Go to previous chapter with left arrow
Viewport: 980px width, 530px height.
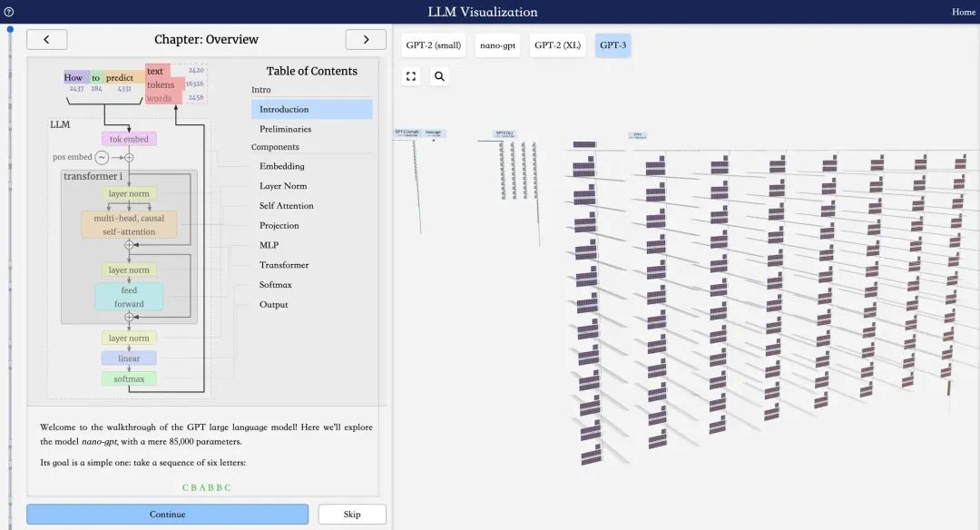pyautogui.click(x=47, y=39)
